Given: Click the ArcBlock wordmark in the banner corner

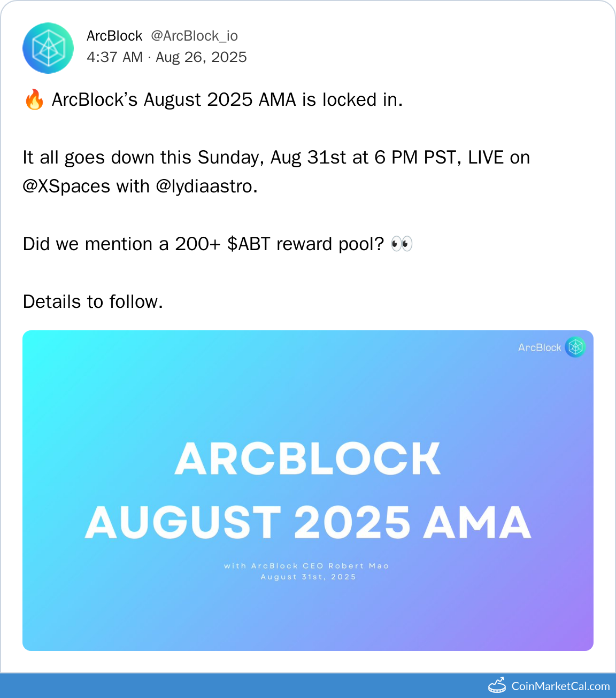Looking at the screenshot, I should point(539,347).
